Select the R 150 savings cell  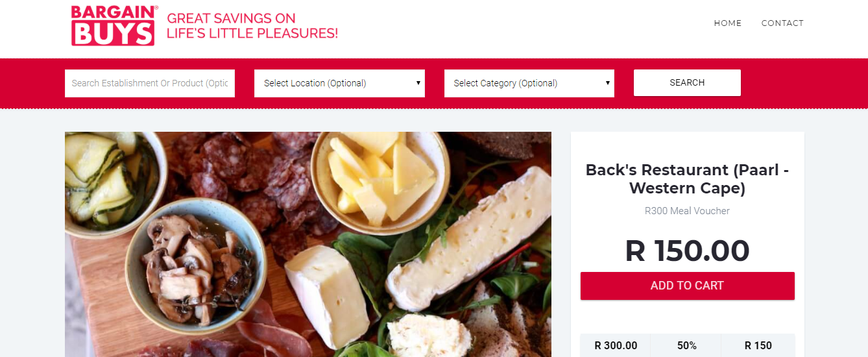(758, 345)
